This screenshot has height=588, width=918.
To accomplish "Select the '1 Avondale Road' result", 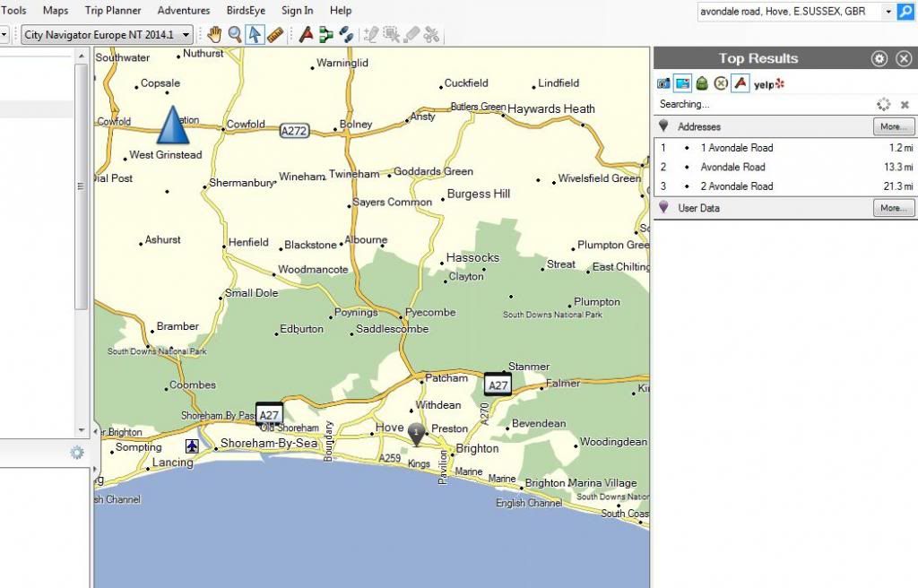I will tap(737, 148).
